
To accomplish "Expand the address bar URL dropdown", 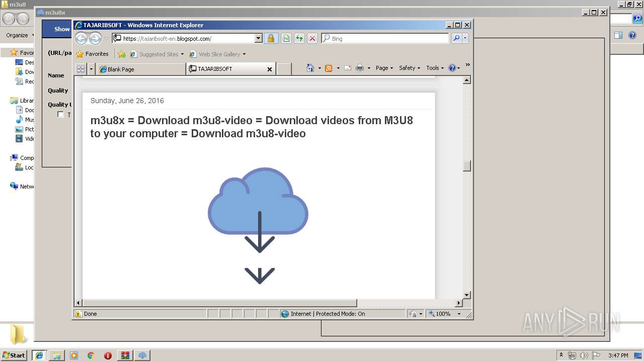I will (259, 38).
